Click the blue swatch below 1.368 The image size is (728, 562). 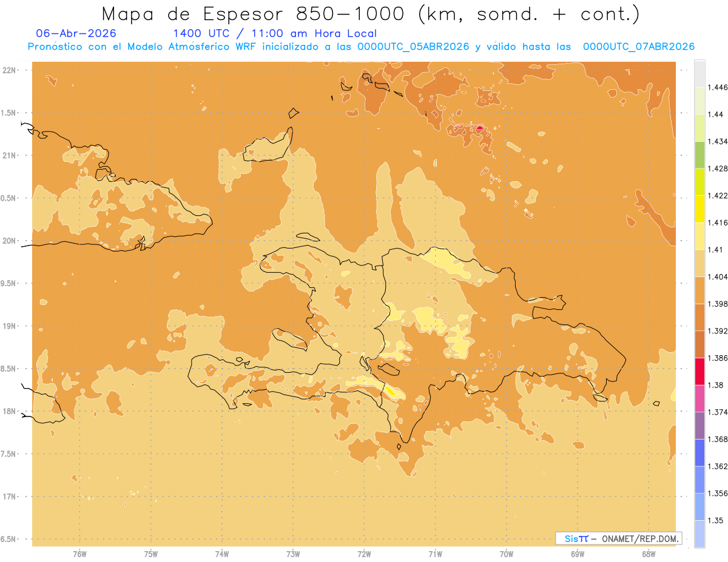point(699,452)
